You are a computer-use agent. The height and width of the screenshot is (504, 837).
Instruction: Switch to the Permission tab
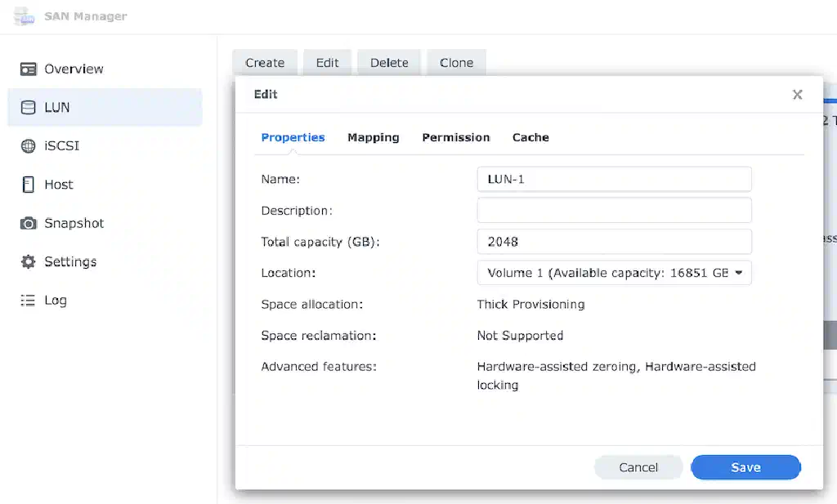coord(456,137)
